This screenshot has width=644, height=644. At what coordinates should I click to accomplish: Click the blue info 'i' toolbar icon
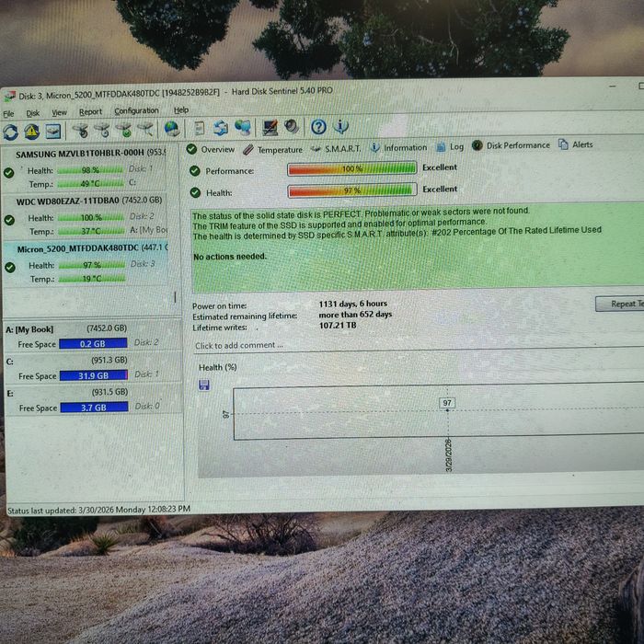[340, 126]
